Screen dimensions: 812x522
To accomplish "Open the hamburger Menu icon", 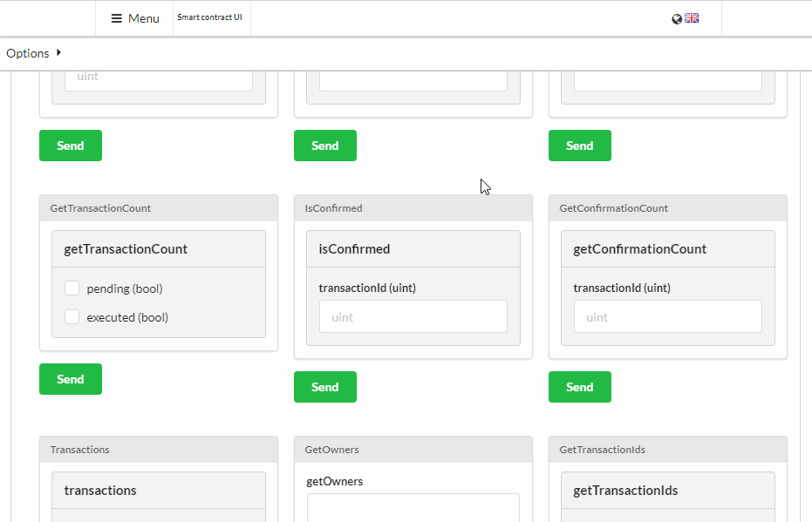I will click(x=117, y=18).
